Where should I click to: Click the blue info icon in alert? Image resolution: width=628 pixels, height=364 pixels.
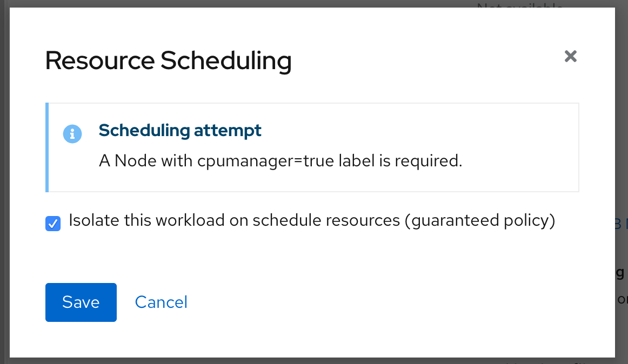[72, 134]
